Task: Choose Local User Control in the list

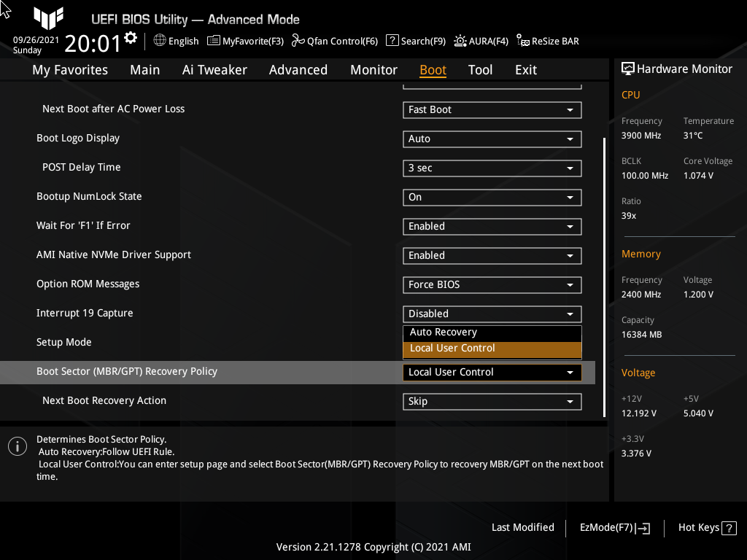Action: 492,349
